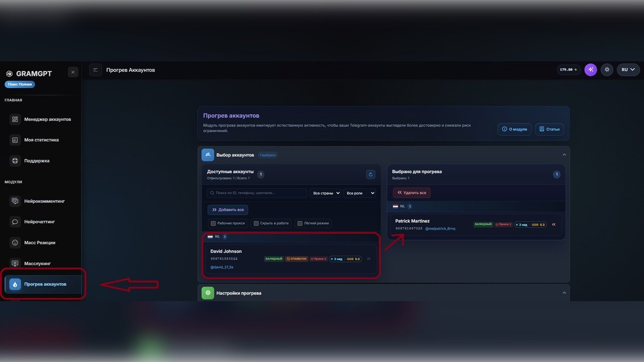The width and height of the screenshot is (644, 362).
Task: Open the Все роли dropdown
Action: pyautogui.click(x=359, y=193)
